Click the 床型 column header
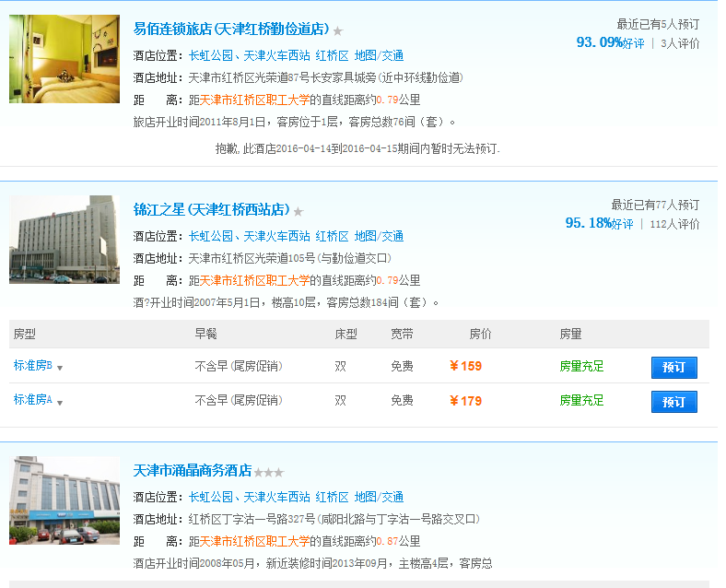The width and height of the screenshot is (726, 588). point(346,334)
